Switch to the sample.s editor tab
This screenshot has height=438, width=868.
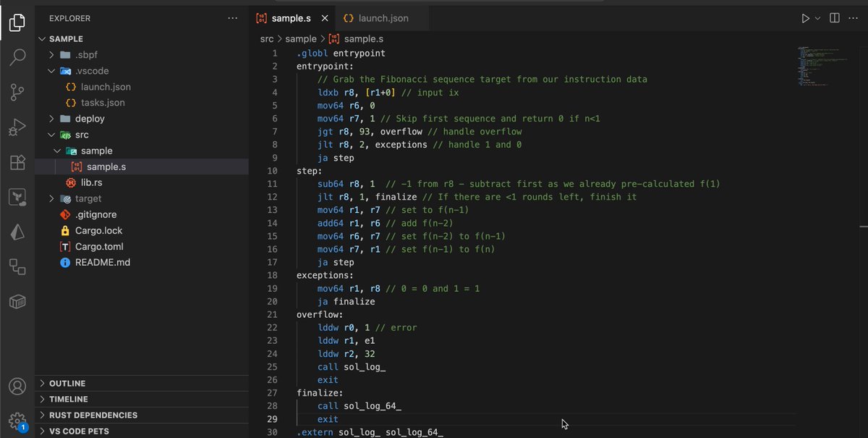[x=292, y=18]
